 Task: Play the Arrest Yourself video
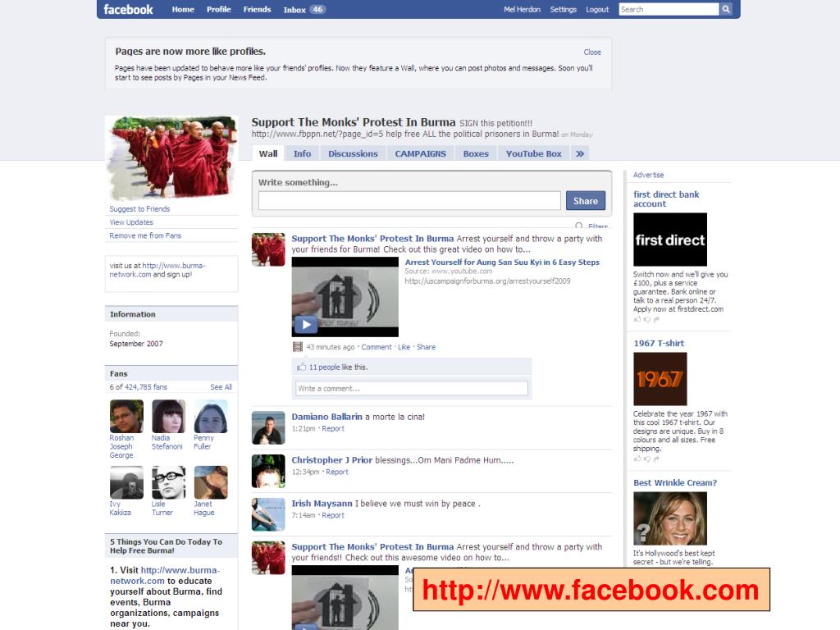click(x=306, y=324)
